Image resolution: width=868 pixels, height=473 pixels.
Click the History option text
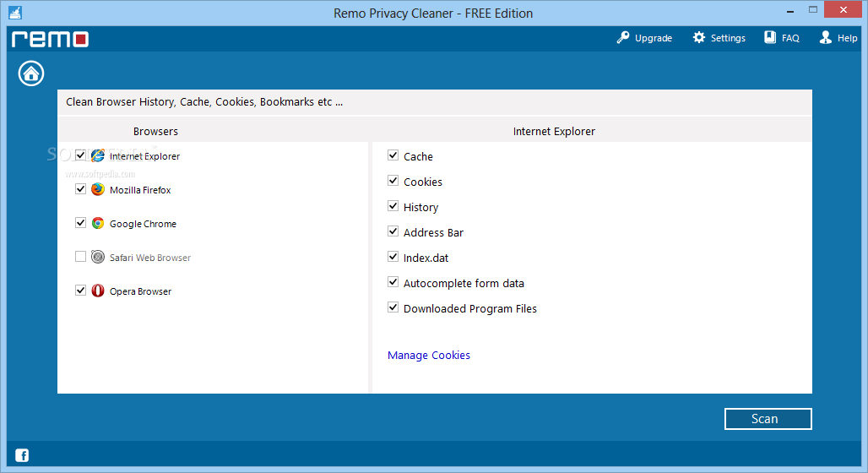pos(420,208)
